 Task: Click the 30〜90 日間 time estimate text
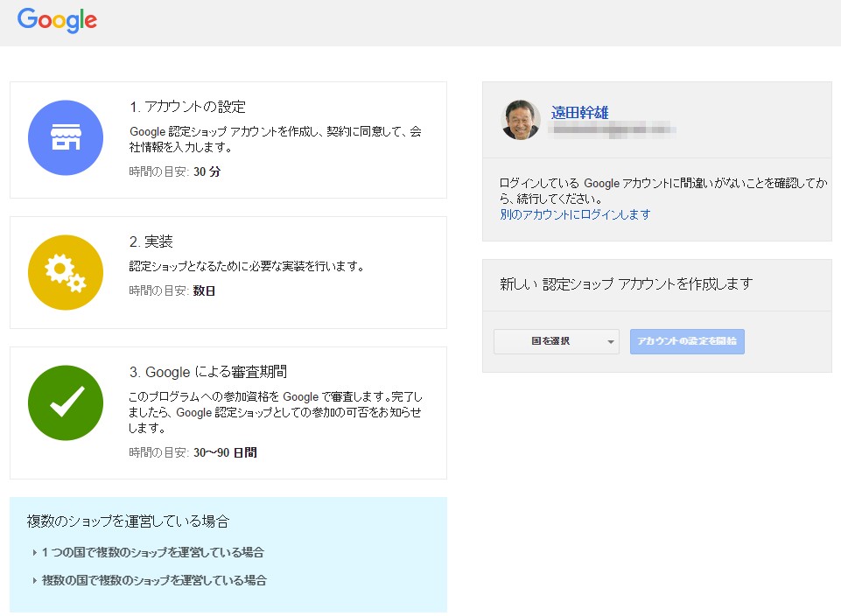click(x=225, y=452)
